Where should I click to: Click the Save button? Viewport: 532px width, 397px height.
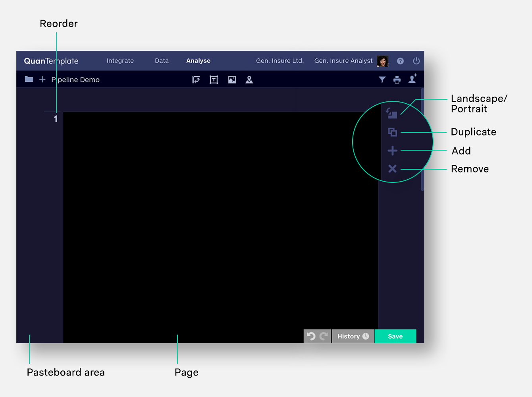[x=395, y=336]
